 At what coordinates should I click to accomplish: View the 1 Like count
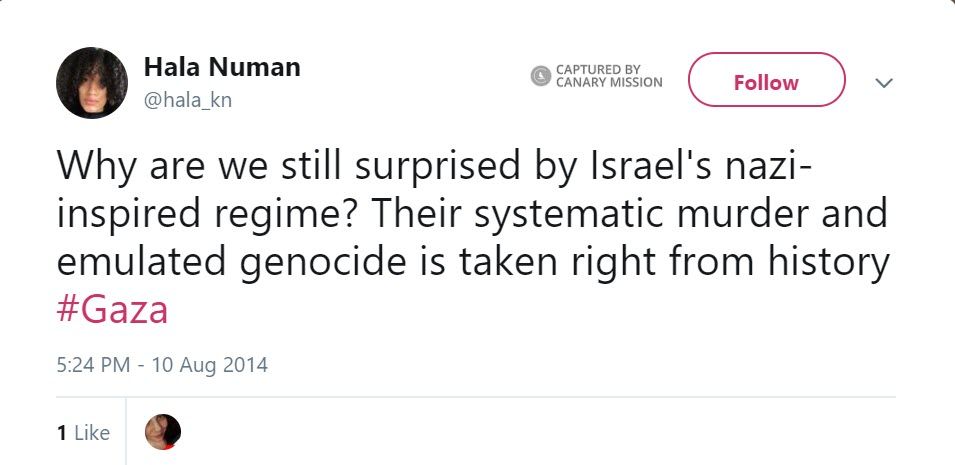point(84,433)
